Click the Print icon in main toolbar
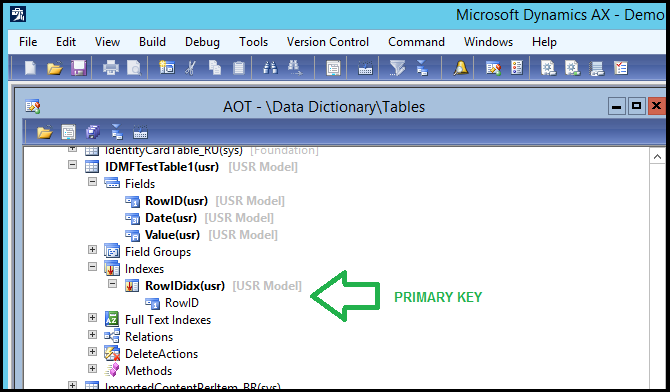This screenshot has width=670, height=392. 111,68
